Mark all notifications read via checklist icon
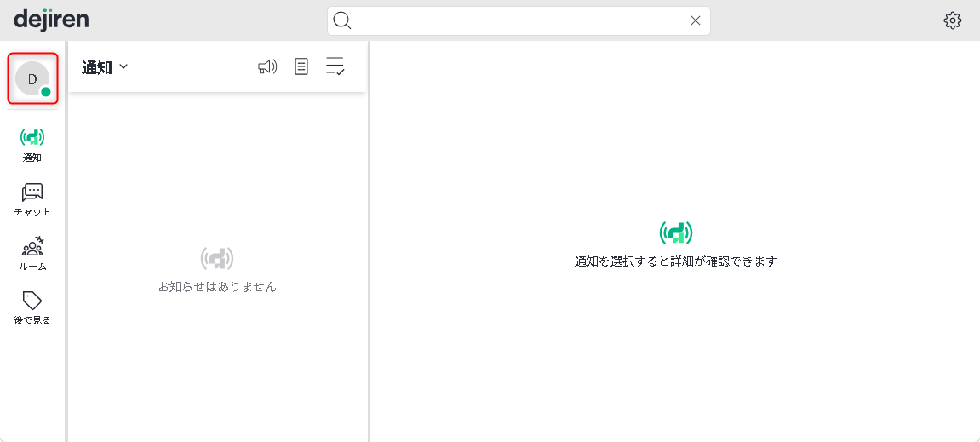980x442 pixels. (335, 67)
